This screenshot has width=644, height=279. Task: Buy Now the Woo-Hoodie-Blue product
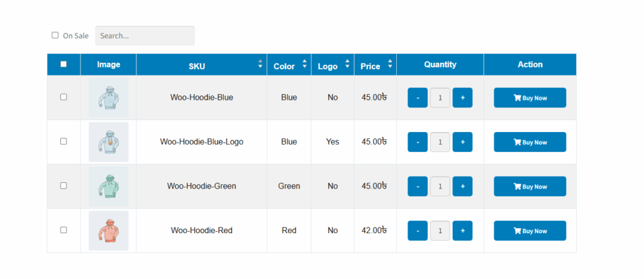coord(530,97)
